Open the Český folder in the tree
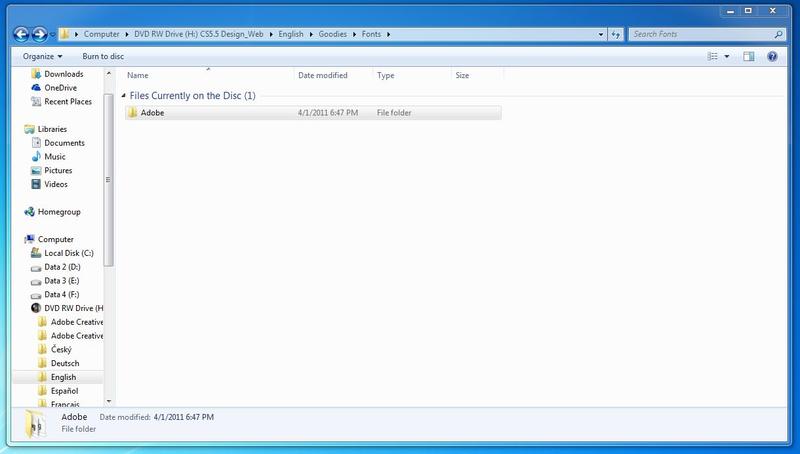Screen dimensions: 800x454 (x=55, y=349)
